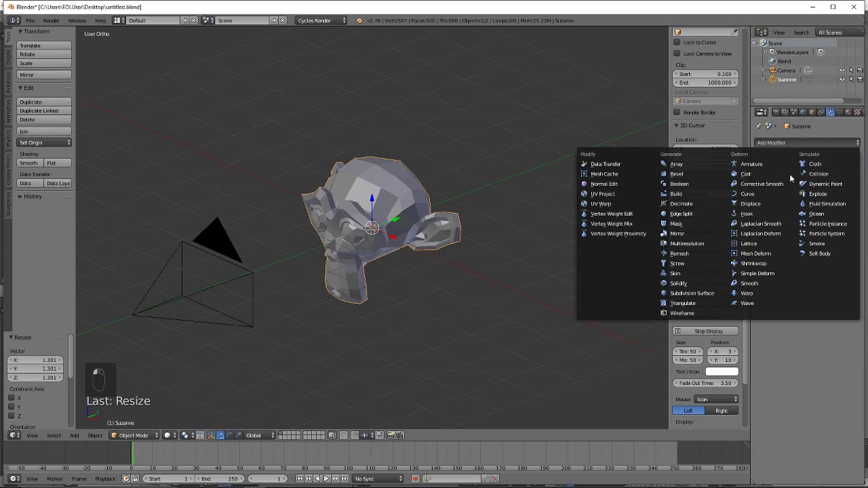Select the scale manipulator icon

pyautogui.click(x=238, y=435)
